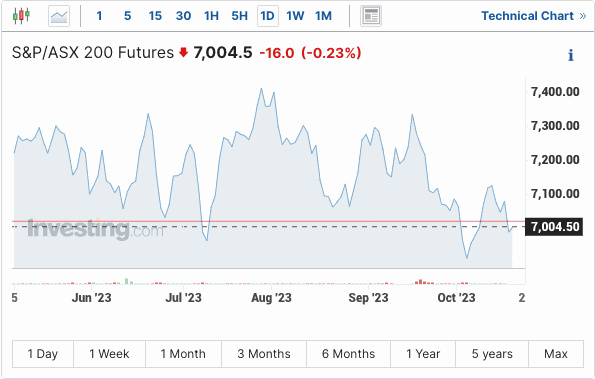This screenshot has height=379, width=595.
Task: Set interval to 5H
Action: coord(239,16)
